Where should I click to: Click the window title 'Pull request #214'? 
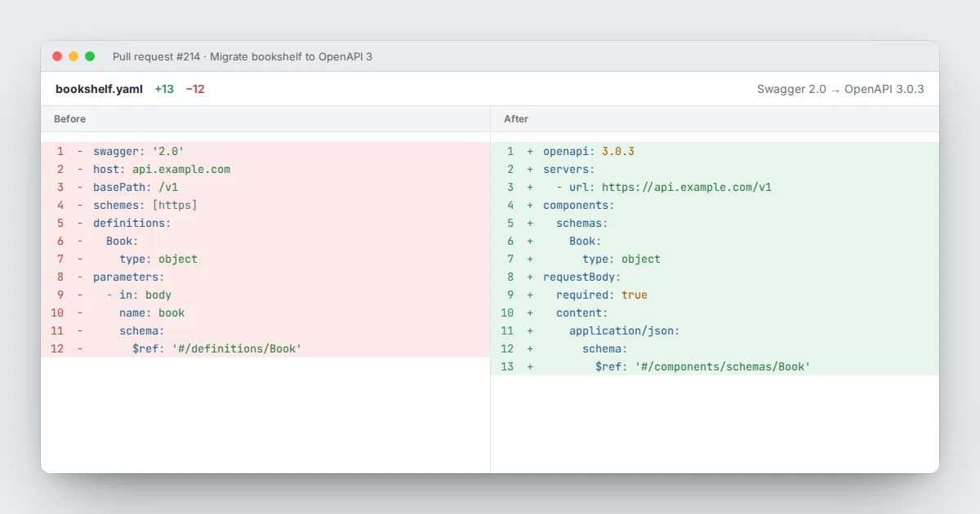coord(158,56)
